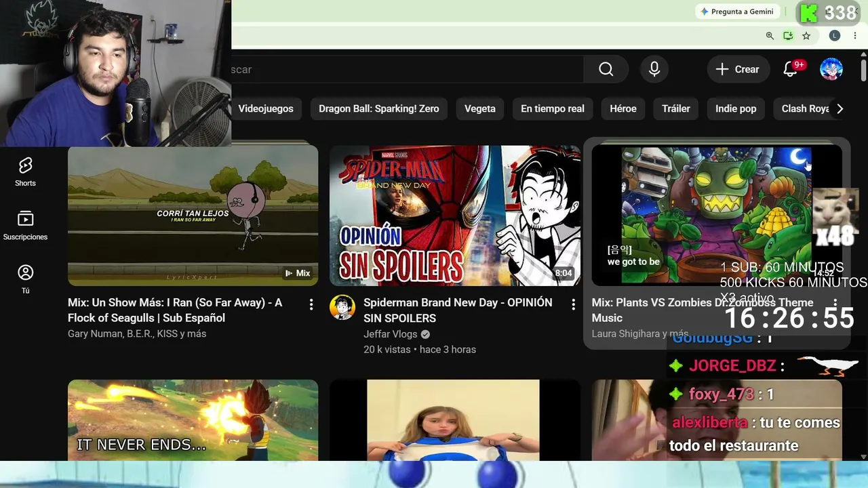Open the Pregunta a Gemini button

tap(737, 12)
